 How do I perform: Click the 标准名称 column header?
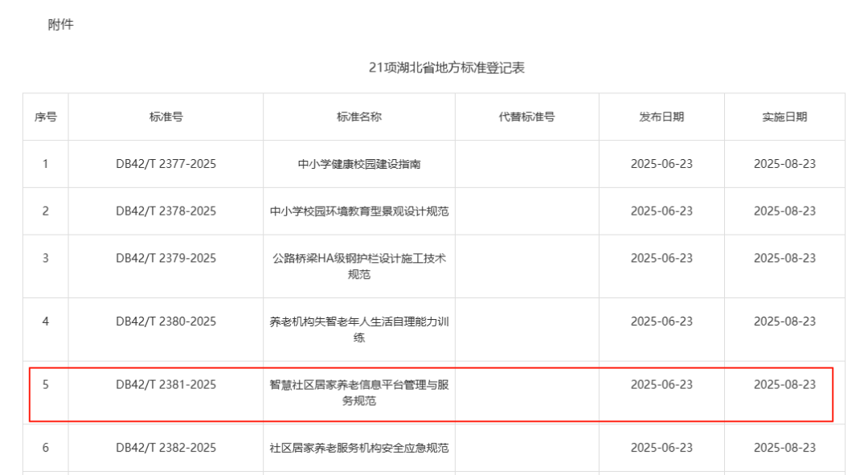click(x=358, y=117)
